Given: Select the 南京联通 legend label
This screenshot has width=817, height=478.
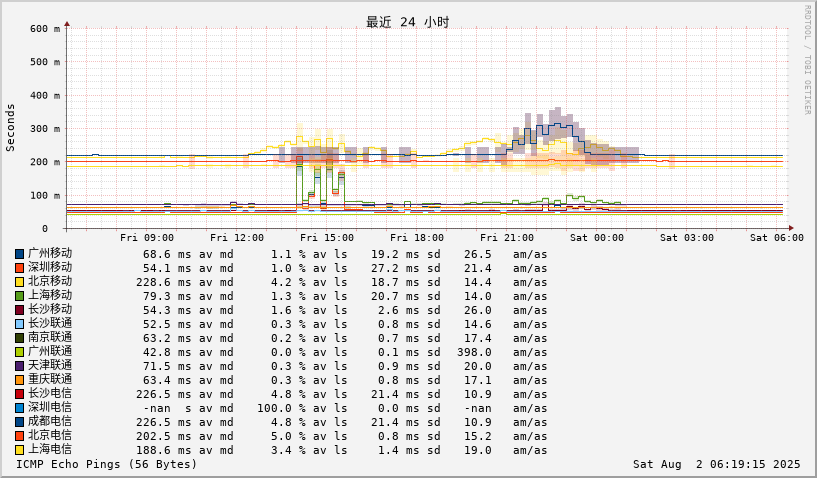Looking at the screenshot, I should point(50,338).
